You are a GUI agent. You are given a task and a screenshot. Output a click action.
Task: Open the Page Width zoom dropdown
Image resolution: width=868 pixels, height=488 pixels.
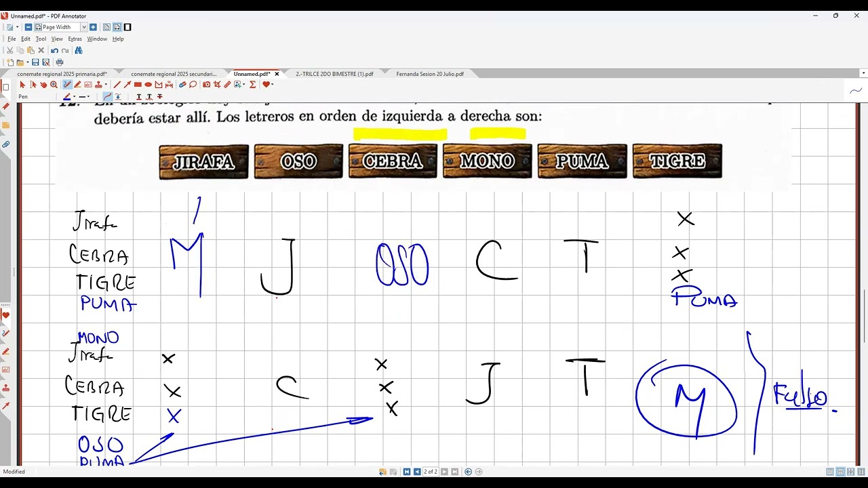[x=84, y=27]
